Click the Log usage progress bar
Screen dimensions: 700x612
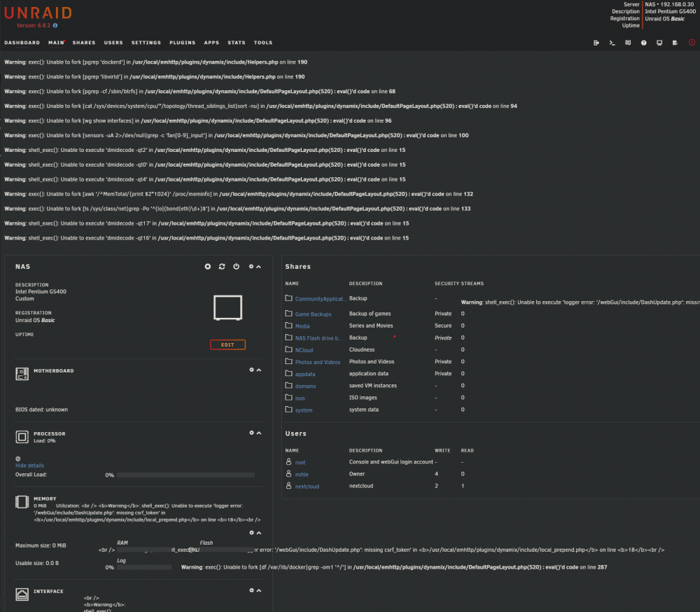coord(144,567)
